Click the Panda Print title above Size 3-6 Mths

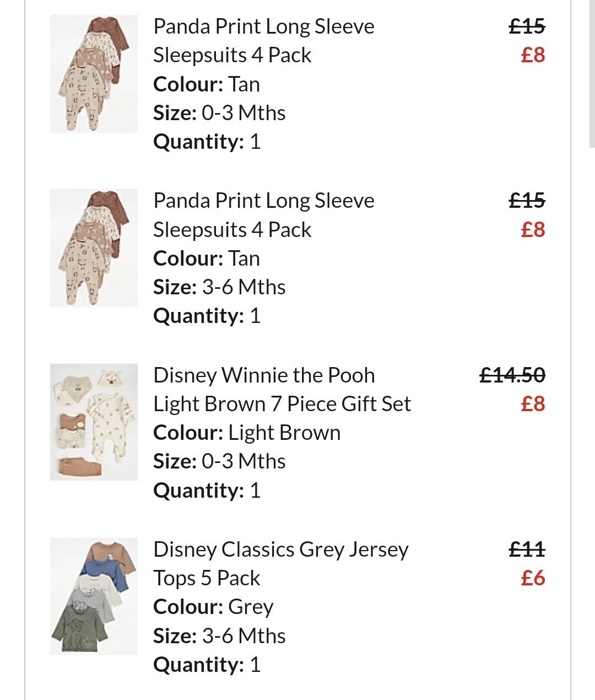pos(263,215)
